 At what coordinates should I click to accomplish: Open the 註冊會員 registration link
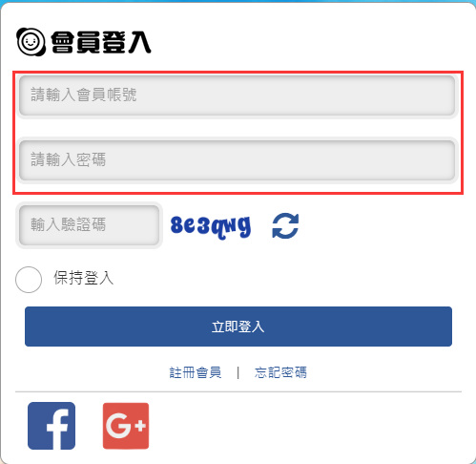tap(196, 372)
